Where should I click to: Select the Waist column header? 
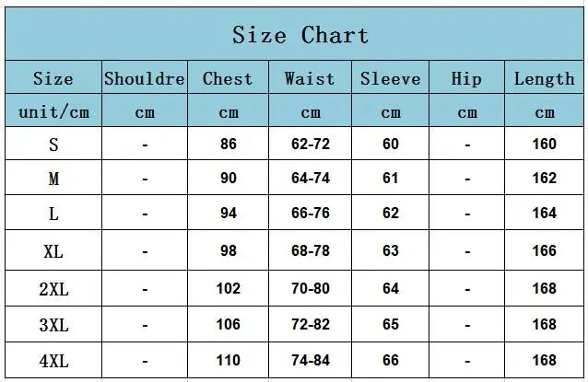click(x=310, y=78)
